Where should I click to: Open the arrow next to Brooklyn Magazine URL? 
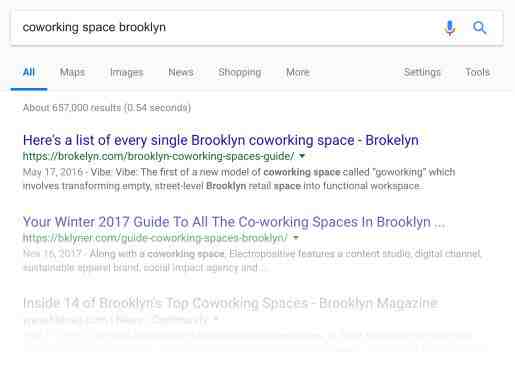[x=216, y=319]
